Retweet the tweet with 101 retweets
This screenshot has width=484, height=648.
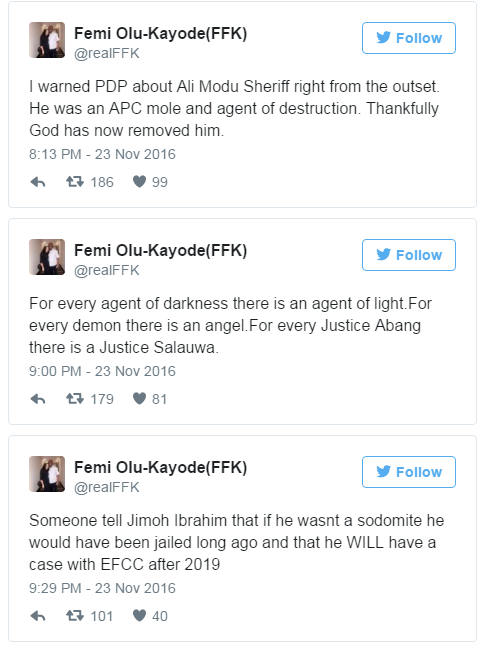point(75,616)
